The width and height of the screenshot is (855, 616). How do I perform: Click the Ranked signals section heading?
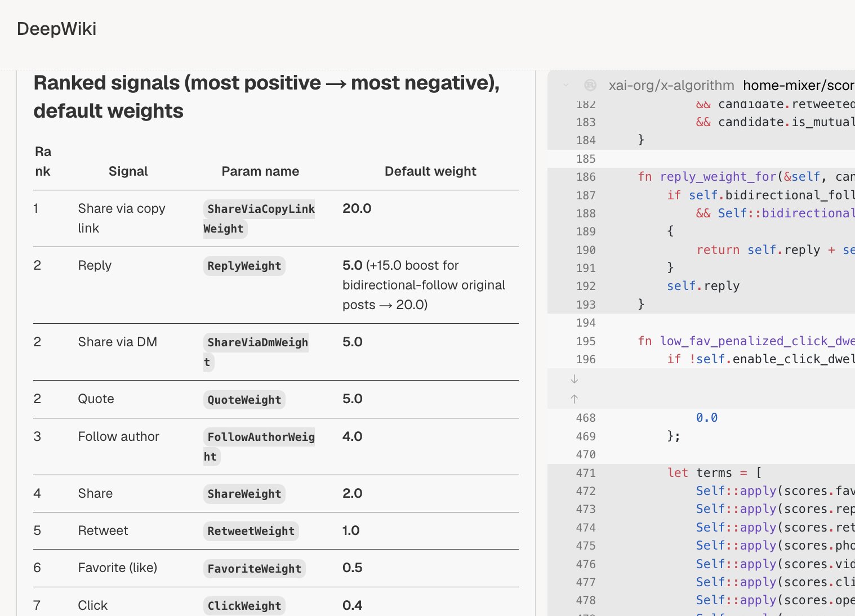pos(266,97)
